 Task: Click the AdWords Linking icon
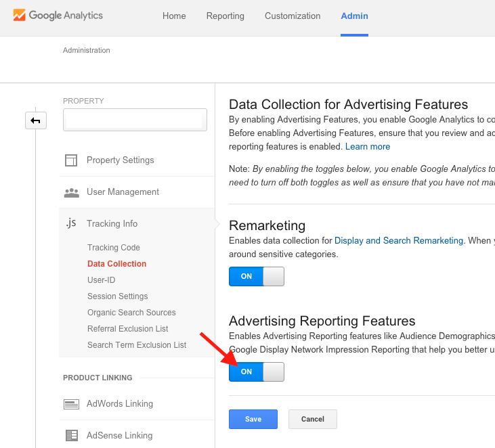point(71,404)
